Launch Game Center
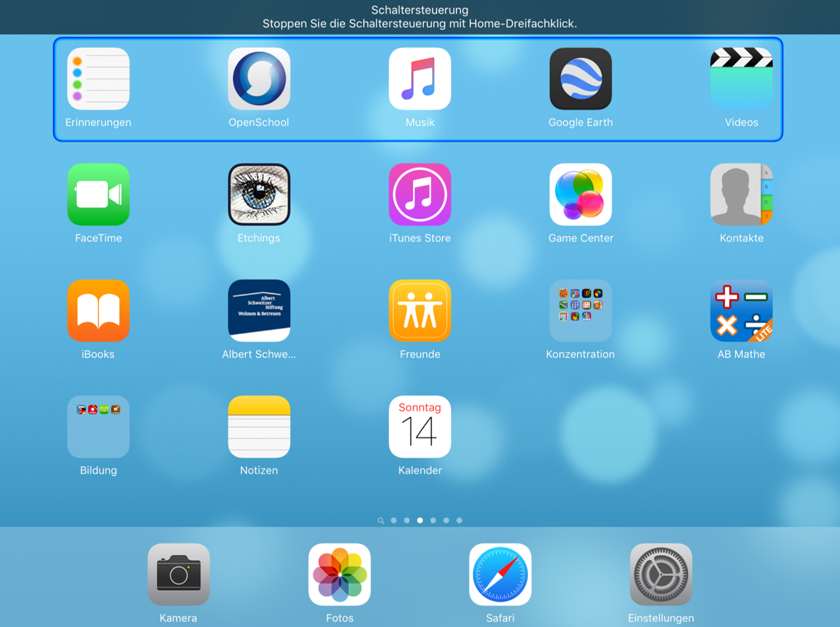This screenshot has height=627, width=840. coord(581,195)
